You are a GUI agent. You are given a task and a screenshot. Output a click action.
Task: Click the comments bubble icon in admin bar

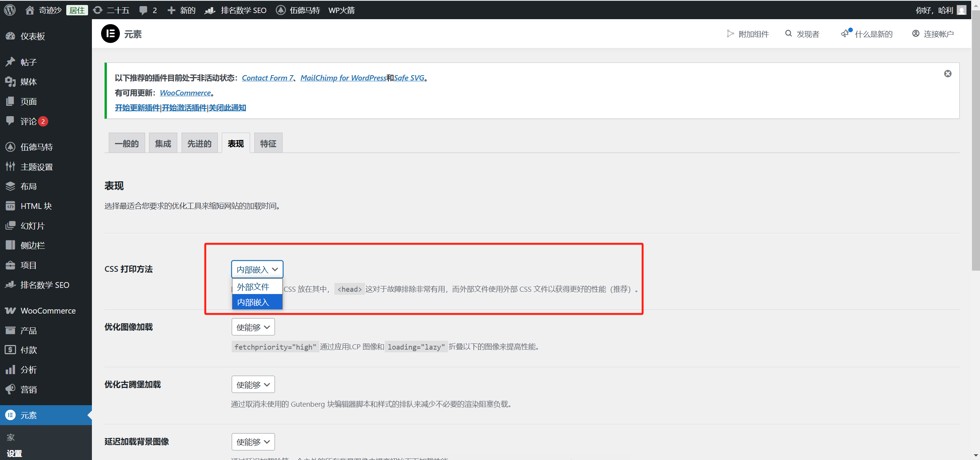click(x=143, y=10)
